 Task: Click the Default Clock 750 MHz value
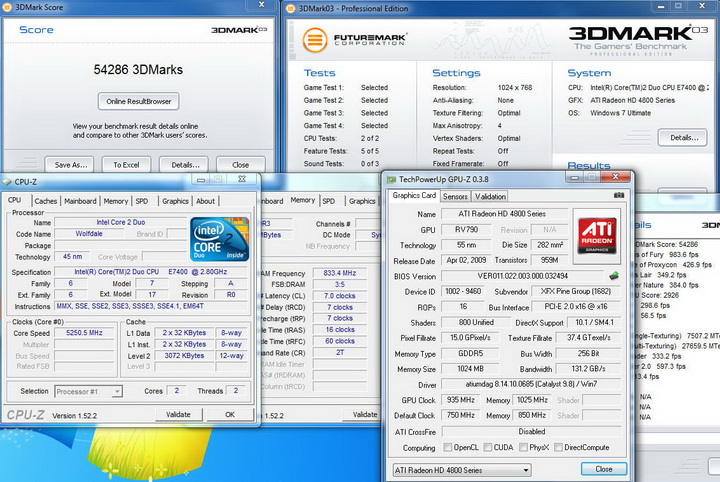[461, 415]
